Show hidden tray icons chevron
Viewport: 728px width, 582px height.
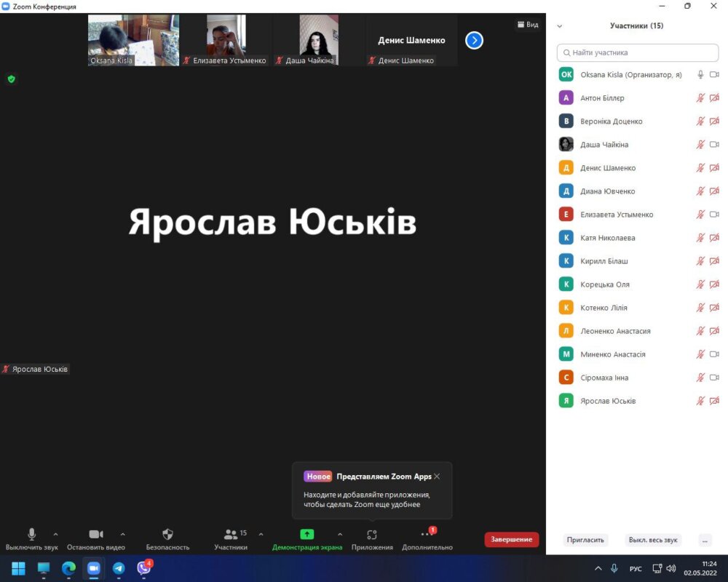[598, 568]
